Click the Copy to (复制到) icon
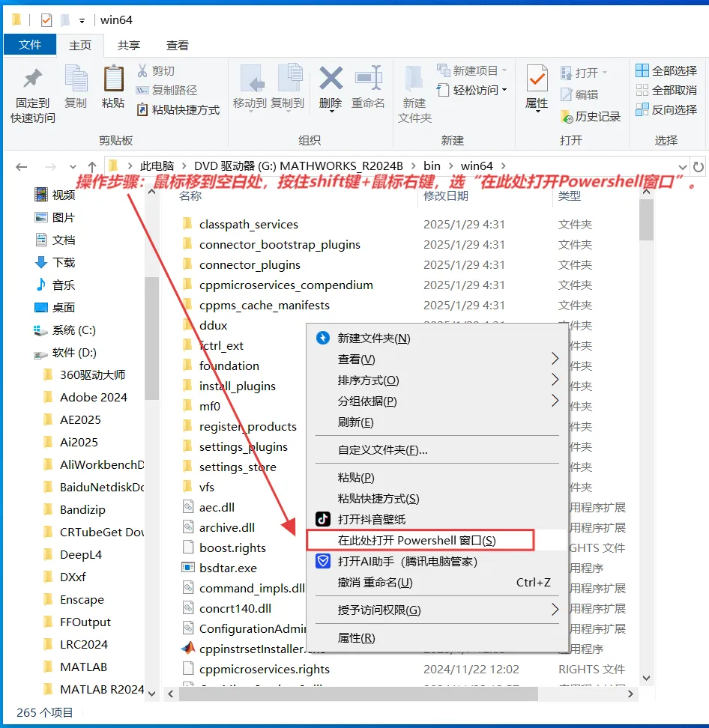Screen dimensions: 709x728 tap(290, 78)
